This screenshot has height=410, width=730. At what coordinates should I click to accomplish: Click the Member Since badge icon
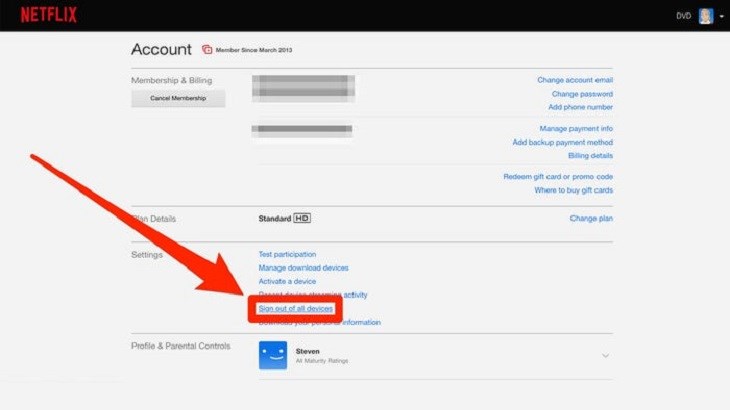(x=207, y=49)
